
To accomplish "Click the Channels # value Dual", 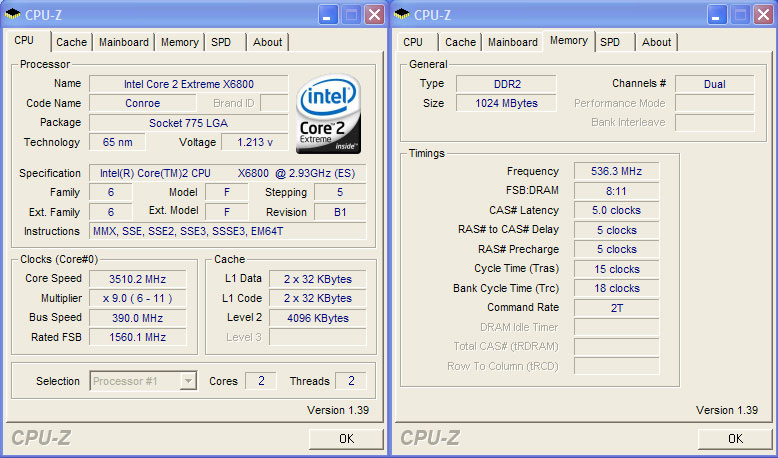I will click(715, 84).
